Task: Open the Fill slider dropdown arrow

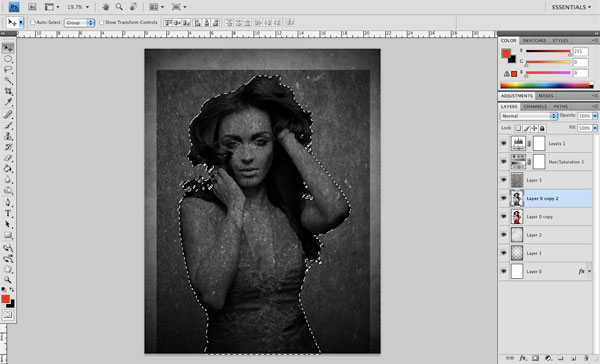Action: 595,128
